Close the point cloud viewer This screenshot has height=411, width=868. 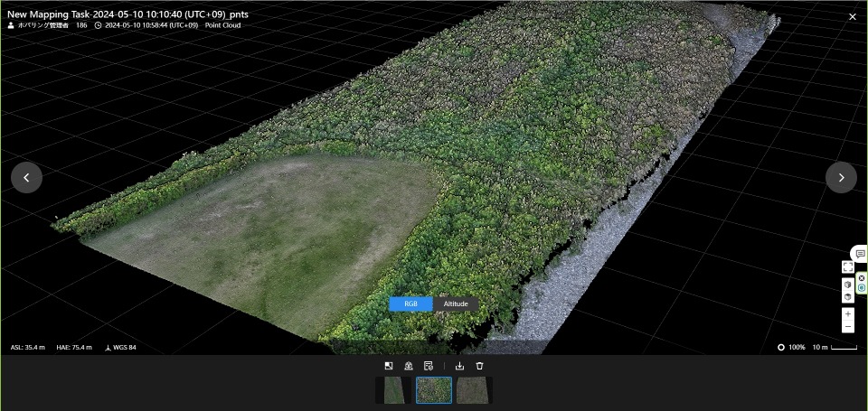pos(852,16)
